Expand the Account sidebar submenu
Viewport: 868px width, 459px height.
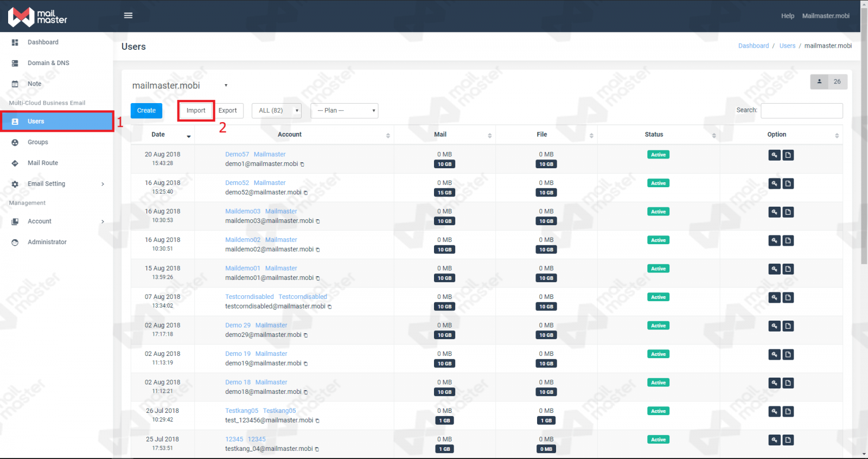pyautogui.click(x=103, y=221)
